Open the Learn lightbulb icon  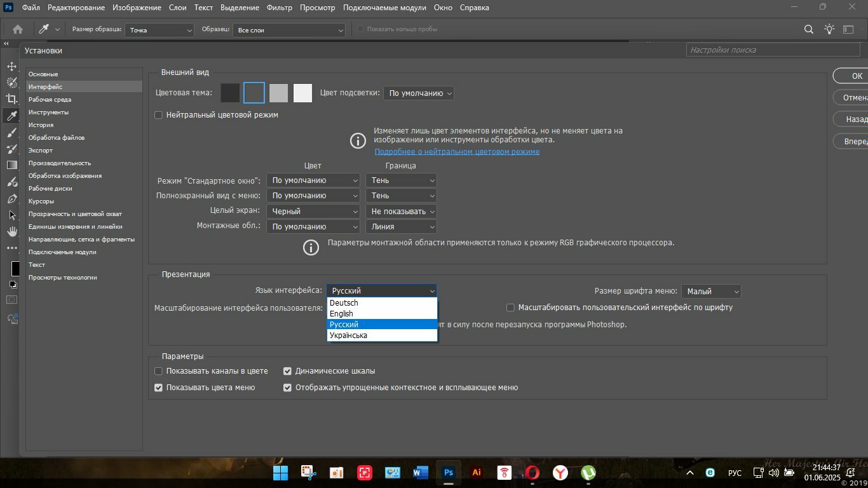pyautogui.click(x=829, y=29)
